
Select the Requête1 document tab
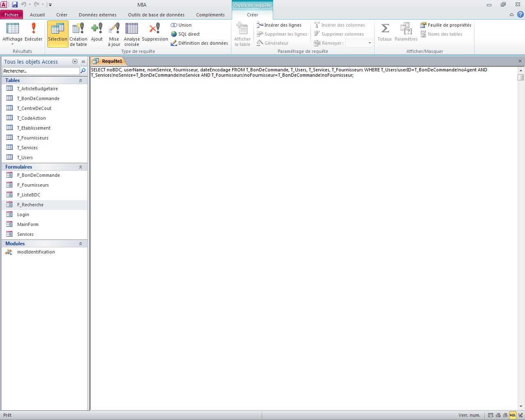click(108, 61)
